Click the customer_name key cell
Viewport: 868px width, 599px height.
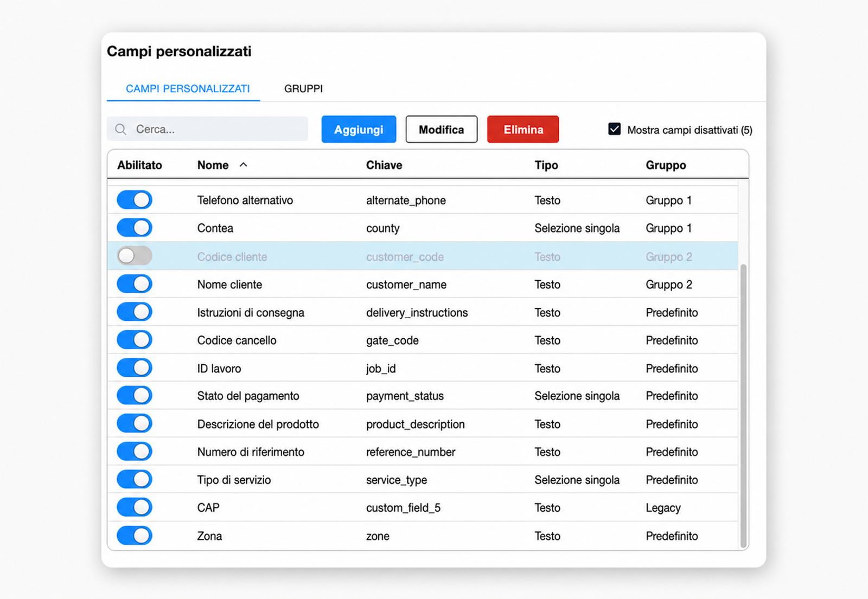point(406,285)
